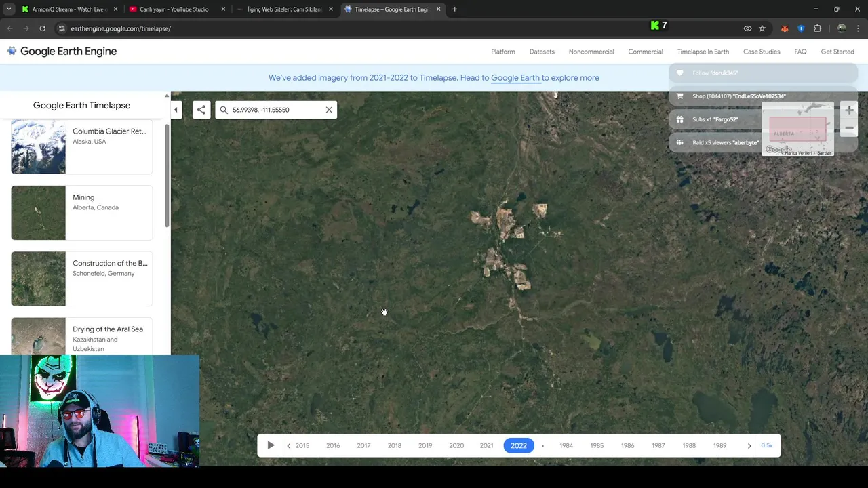Jump to year 1989 on timeline
Viewport: 868px width, 488px height.
point(720,445)
